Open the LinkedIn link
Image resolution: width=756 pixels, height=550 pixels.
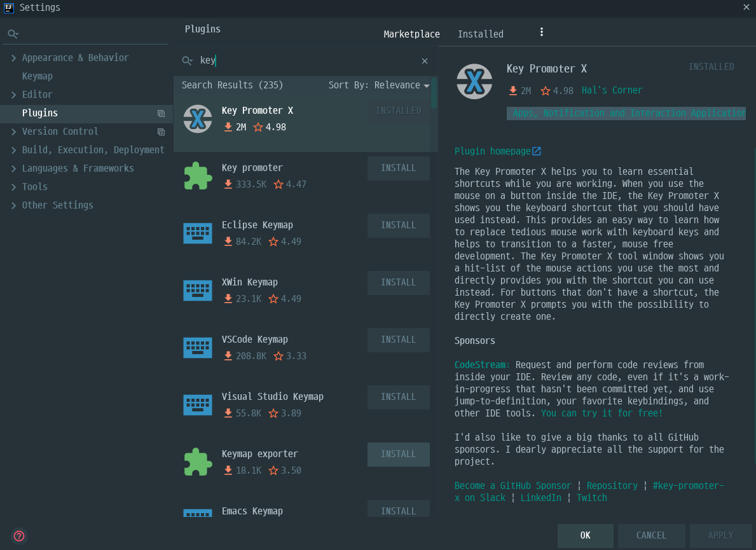click(x=540, y=498)
